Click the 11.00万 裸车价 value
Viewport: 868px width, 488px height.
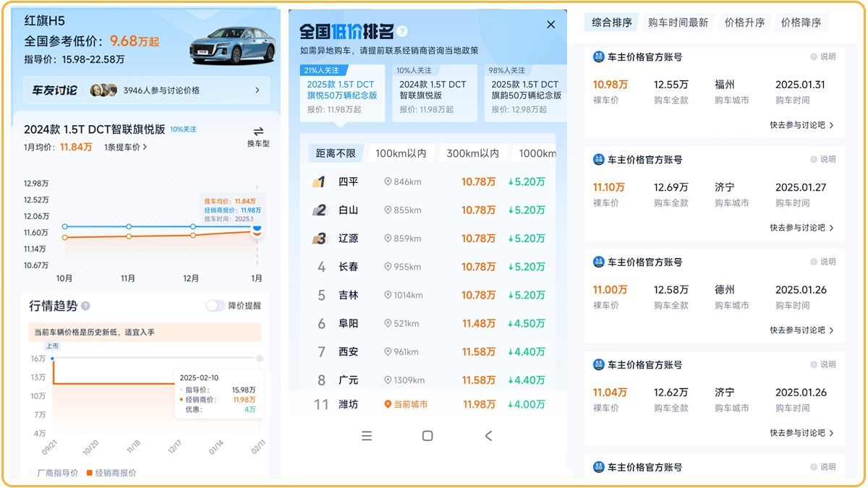tap(610, 290)
